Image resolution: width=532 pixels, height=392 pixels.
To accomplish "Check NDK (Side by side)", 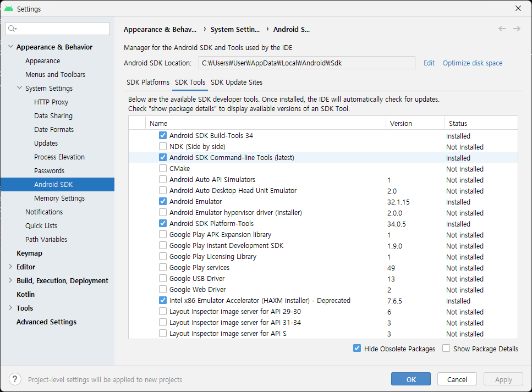I will click(163, 146).
